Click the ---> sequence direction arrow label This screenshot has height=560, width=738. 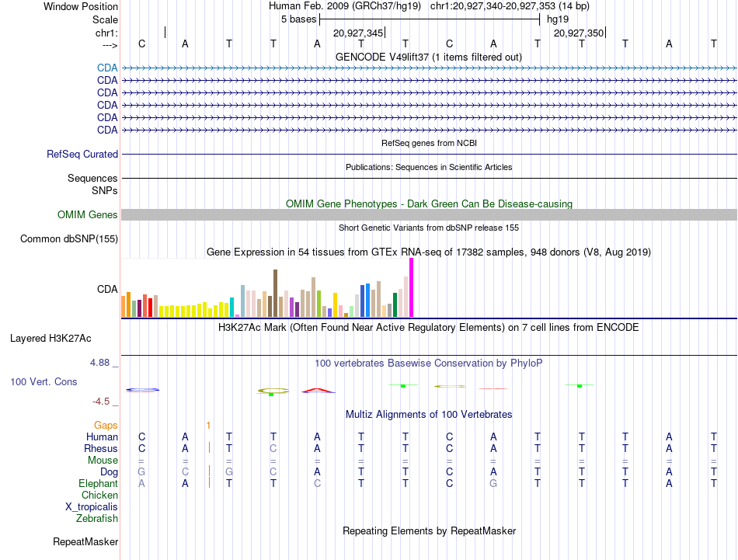click(x=110, y=45)
